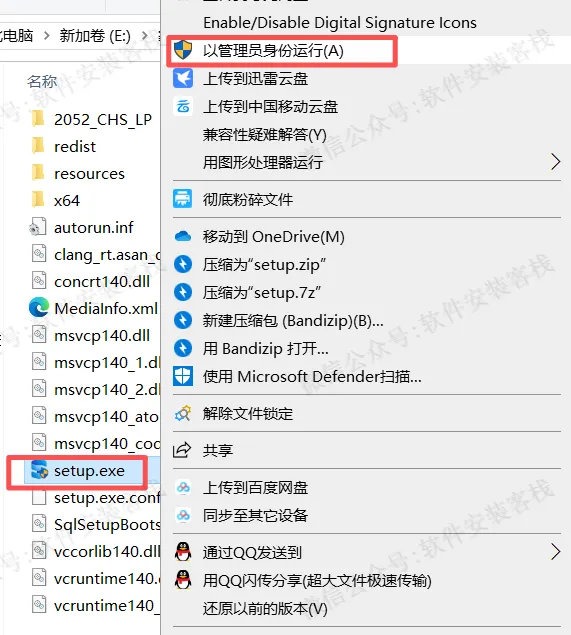Select the setup.exe file in the list

pyautogui.click(x=89, y=471)
